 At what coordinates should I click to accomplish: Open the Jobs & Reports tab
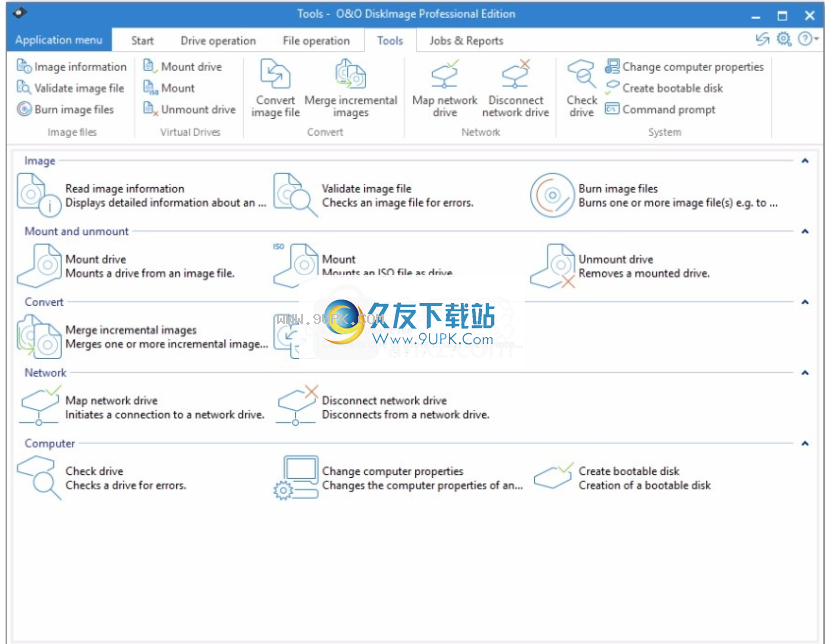pyautogui.click(x=466, y=41)
